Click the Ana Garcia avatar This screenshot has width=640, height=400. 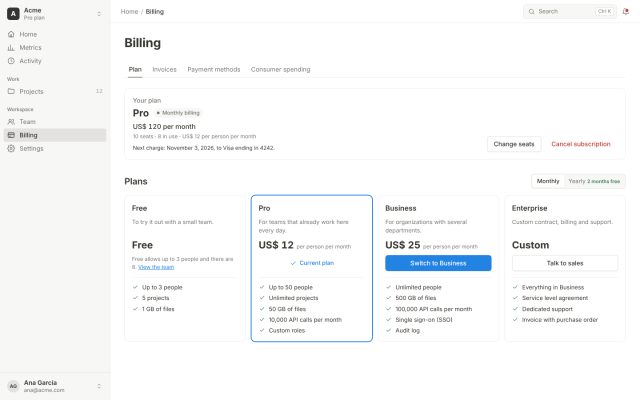(x=13, y=386)
